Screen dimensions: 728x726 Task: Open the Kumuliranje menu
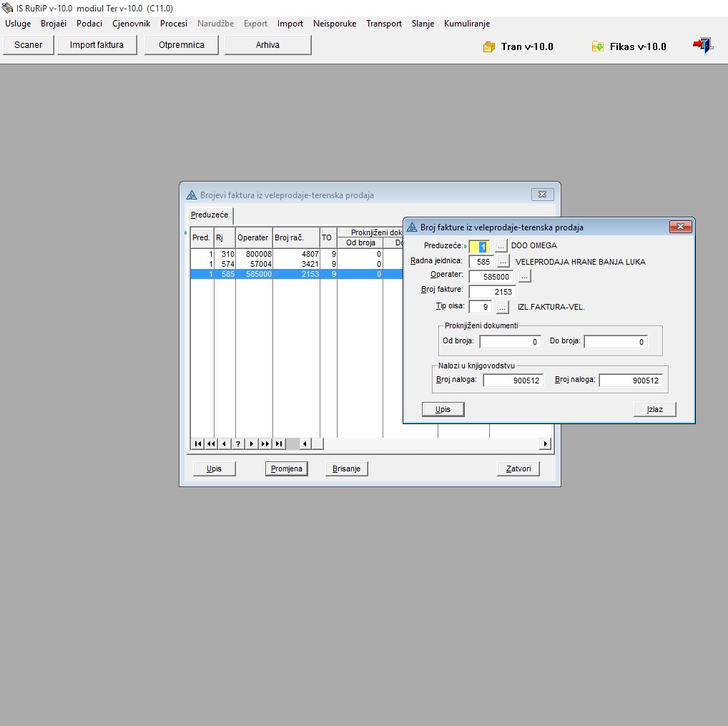tap(466, 24)
